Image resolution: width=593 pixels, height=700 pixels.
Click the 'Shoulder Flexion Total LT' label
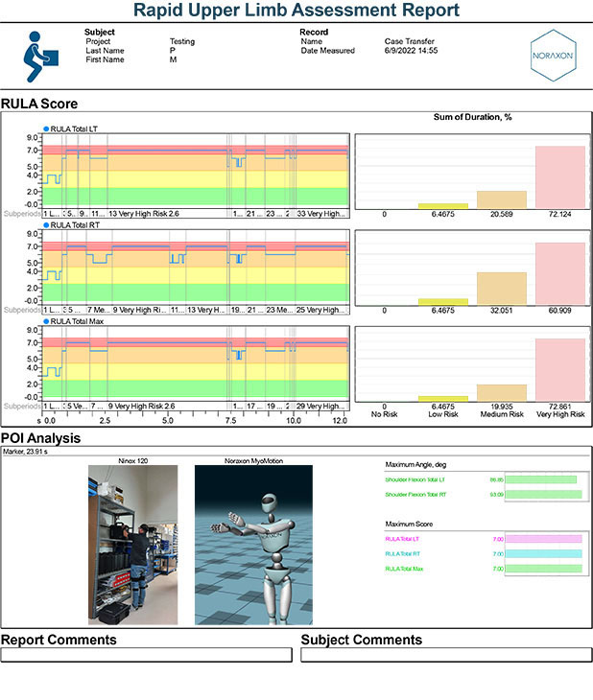coord(415,479)
